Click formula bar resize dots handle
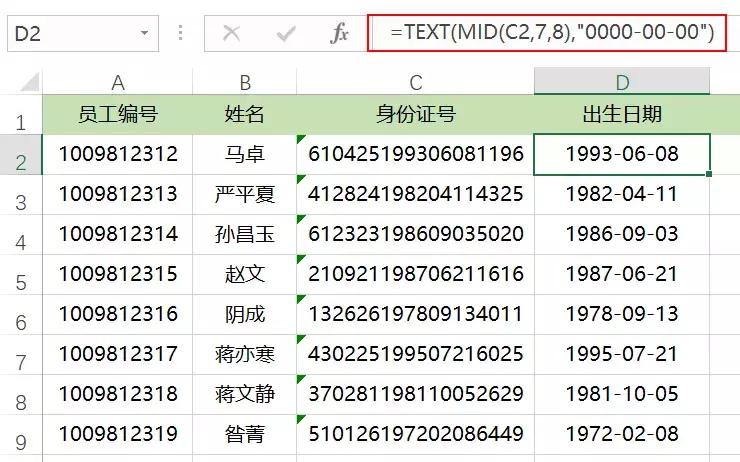740x462 pixels. click(180, 33)
